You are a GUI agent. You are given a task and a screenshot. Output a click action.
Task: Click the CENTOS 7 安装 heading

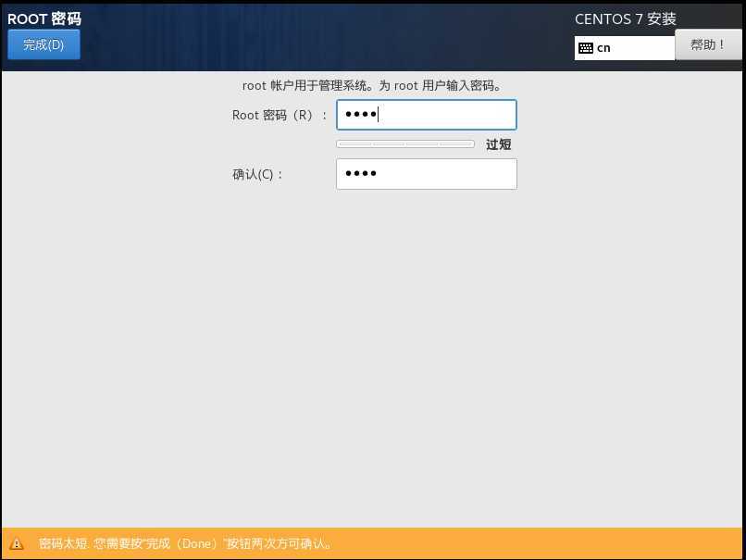[x=625, y=19]
